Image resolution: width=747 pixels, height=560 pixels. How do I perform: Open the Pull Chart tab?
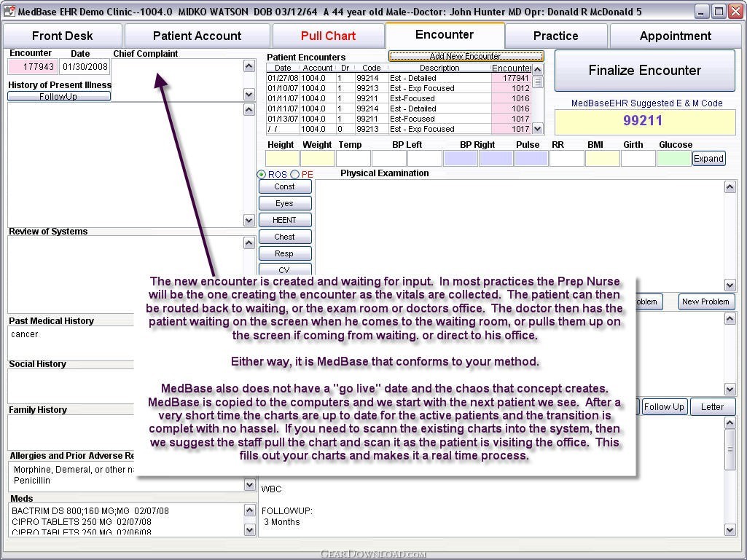328,36
